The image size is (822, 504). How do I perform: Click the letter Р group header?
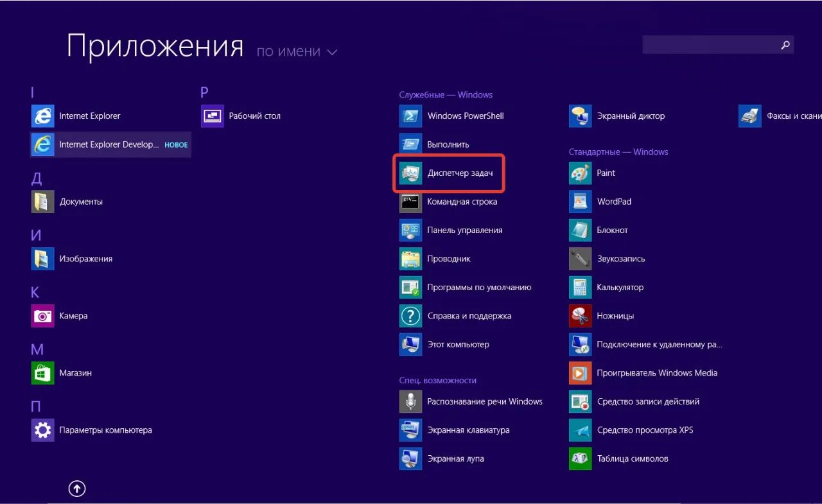(205, 92)
